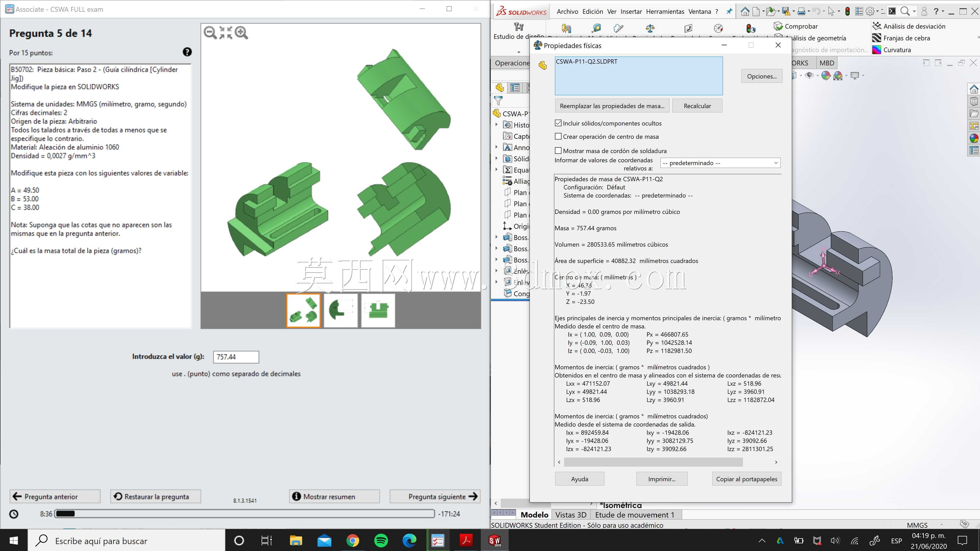980x551 pixels.
Task: Open Mass Properties scale icon in ribbon
Action: point(650,28)
